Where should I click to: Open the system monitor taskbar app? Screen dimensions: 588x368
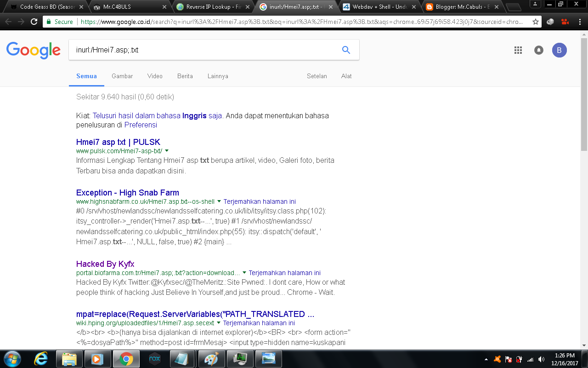click(239, 359)
